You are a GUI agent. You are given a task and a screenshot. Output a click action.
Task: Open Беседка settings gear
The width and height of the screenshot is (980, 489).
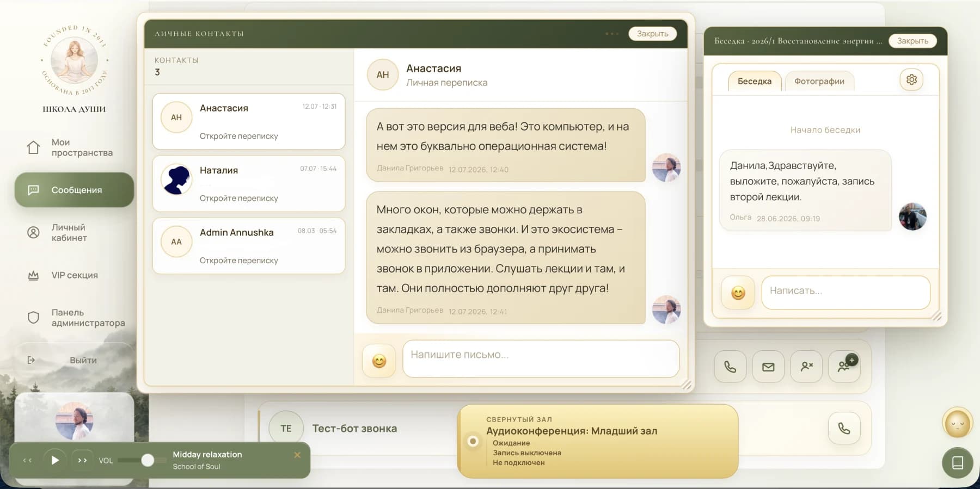pyautogui.click(x=911, y=80)
